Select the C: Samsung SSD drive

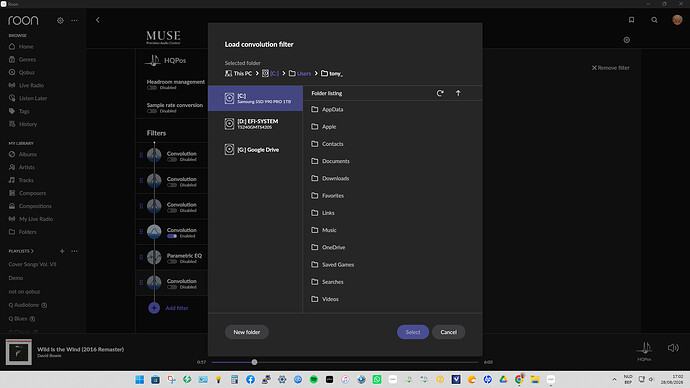tap(255, 98)
